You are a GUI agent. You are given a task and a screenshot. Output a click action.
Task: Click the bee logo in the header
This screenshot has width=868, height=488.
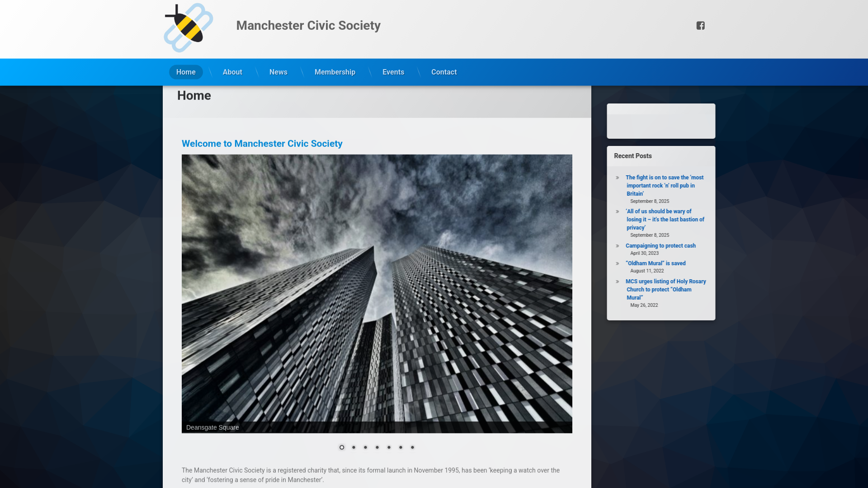pos(189,28)
